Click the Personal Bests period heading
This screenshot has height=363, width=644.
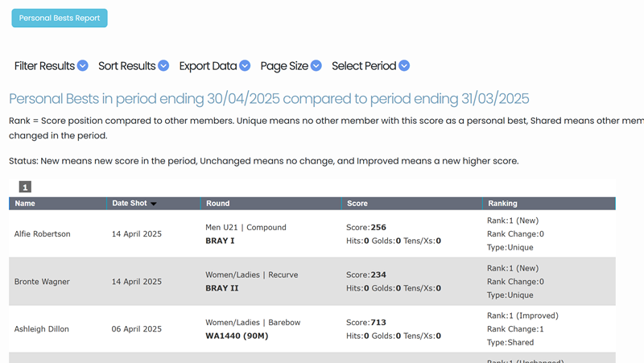click(269, 98)
